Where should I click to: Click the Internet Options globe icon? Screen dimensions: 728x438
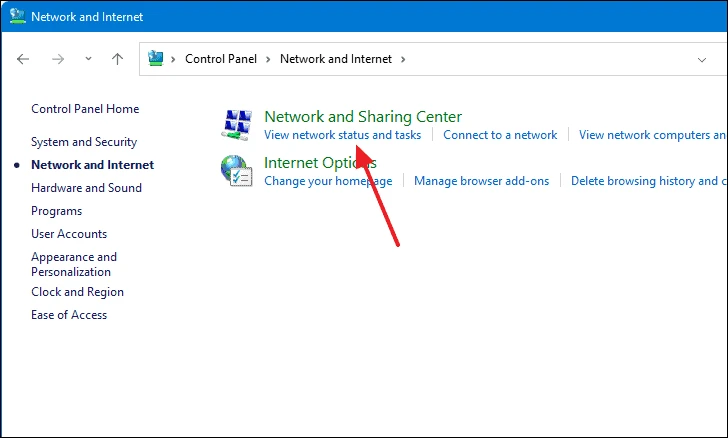[x=236, y=171]
